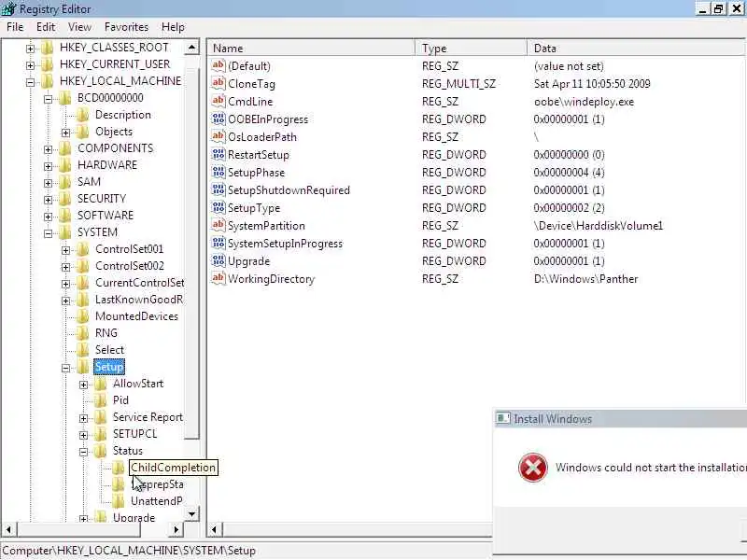The image size is (747, 560).
Task: Click the registry path in status bar
Action: (129, 551)
